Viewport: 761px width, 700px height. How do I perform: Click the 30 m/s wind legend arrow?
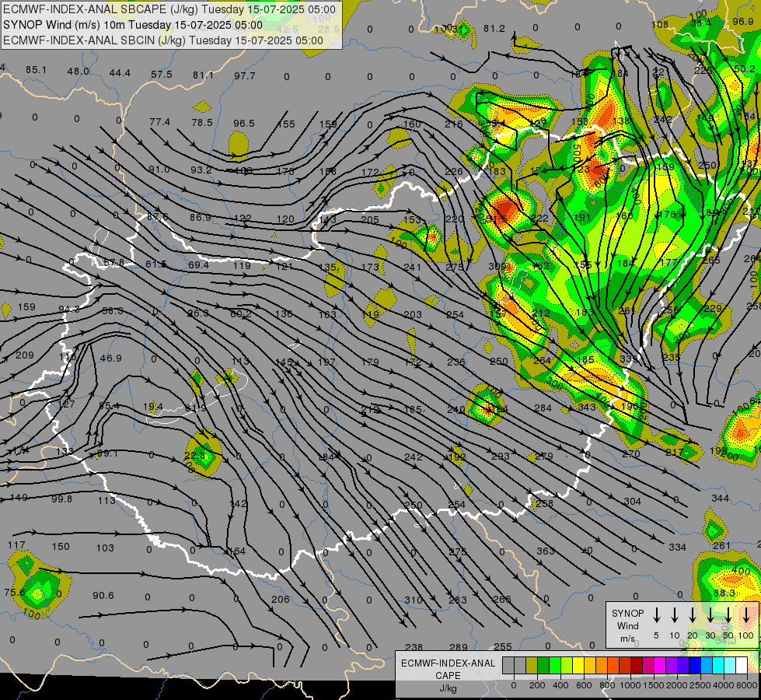tap(710, 615)
